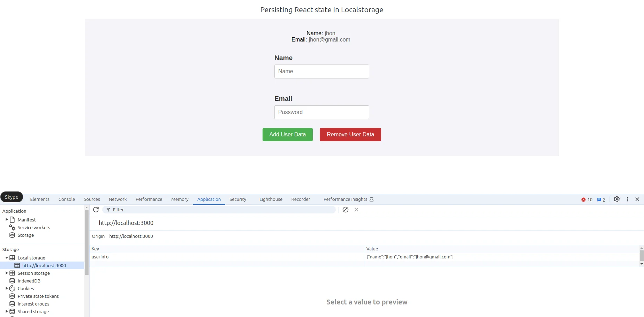644x317 pixels.
Task: Open the DevTools three-dot menu
Action: click(x=627, y=199)
